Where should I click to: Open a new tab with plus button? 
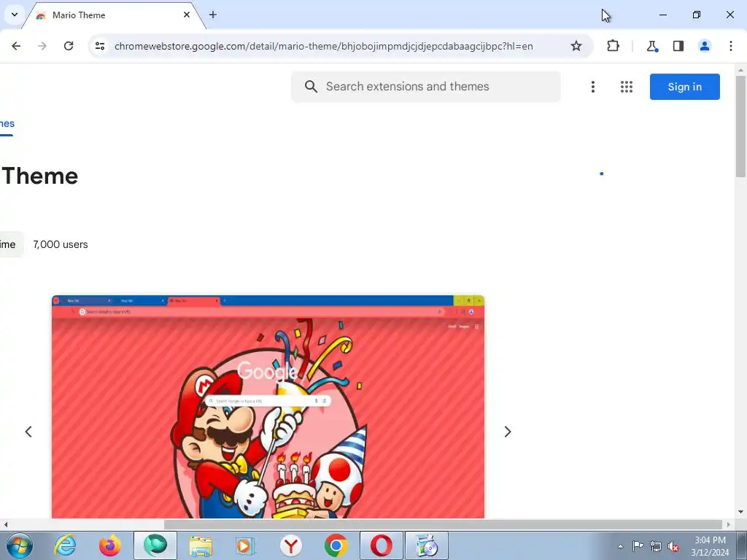click(x=213, y=15)
